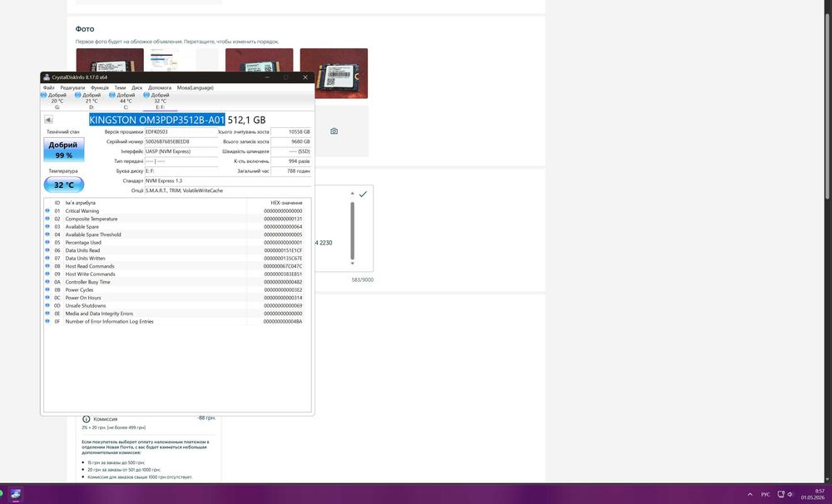The width and height of the screenshot is (832, 504).
Task: Click the HEX-значення column header
Action: (x=286, y=203)
